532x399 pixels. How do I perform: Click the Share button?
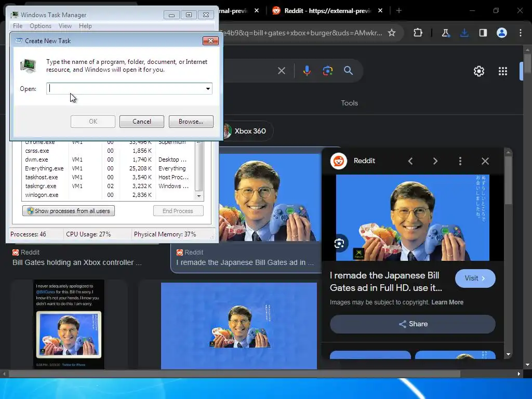point(413,324)
